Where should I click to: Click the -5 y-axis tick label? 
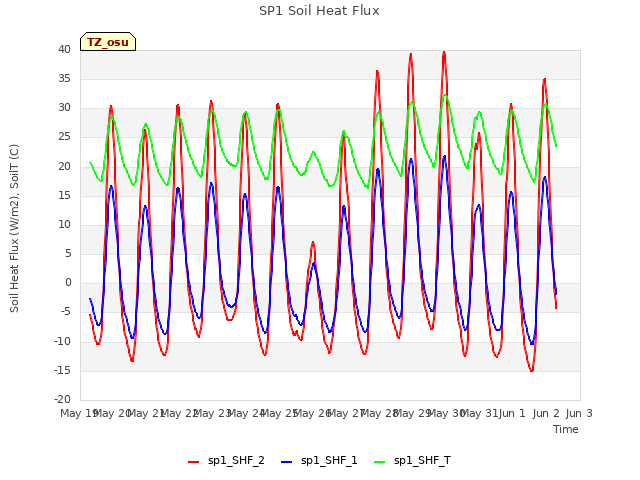[66, 312]
